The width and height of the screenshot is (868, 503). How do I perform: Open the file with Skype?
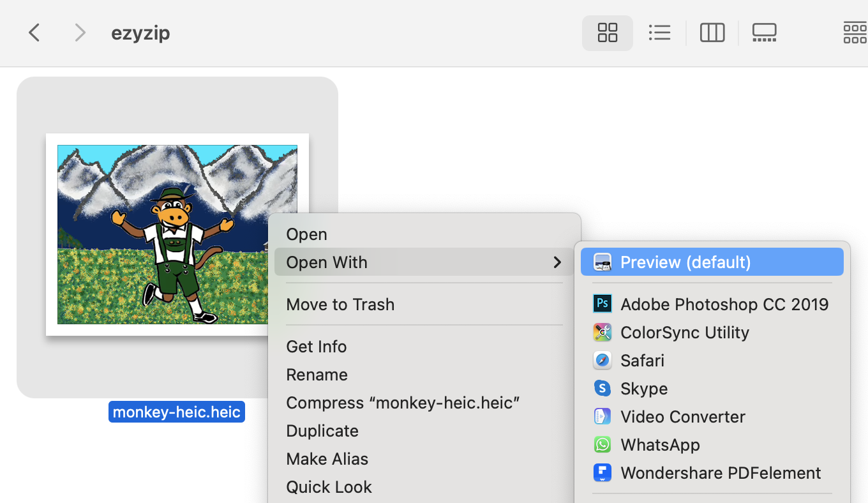click(644, 388)
